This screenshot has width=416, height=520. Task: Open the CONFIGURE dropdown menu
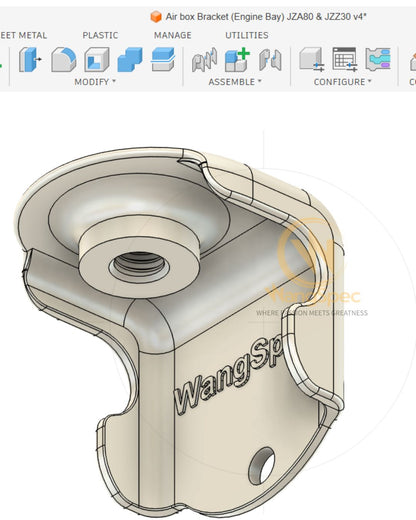(342, 82)
